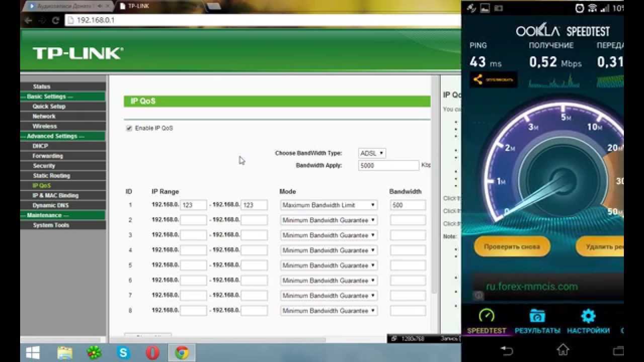This screenshot has width=644, height=362.
Task: Open Status in router sidebar
Action: [x=42, y=86]
